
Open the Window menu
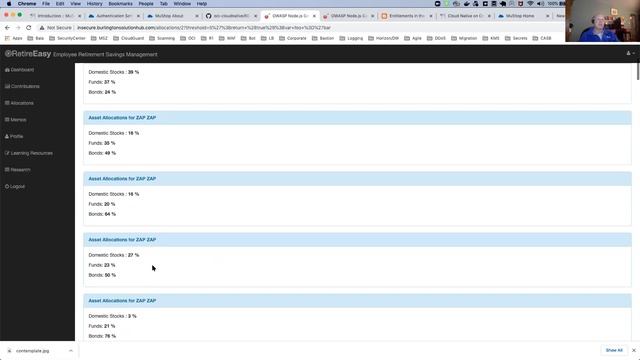(x=182, y=4)
